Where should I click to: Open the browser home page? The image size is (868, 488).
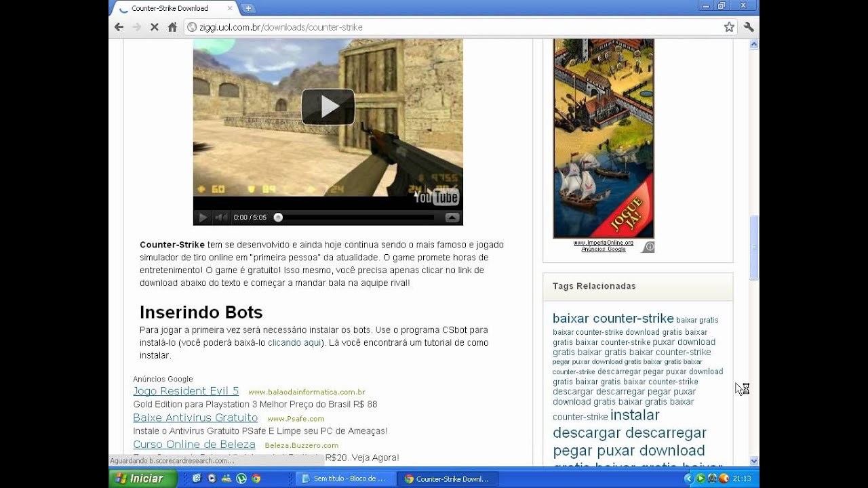(x=172, y=27)
